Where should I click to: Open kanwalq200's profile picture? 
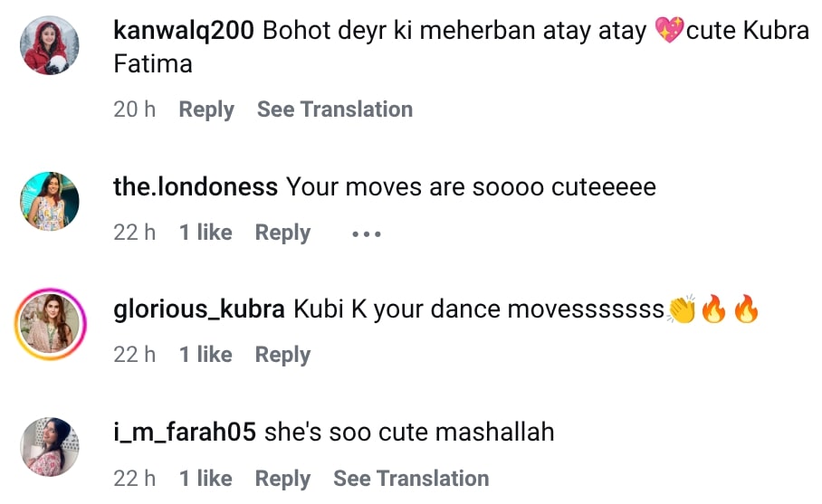pyautogui.click(x=50, y=45)
